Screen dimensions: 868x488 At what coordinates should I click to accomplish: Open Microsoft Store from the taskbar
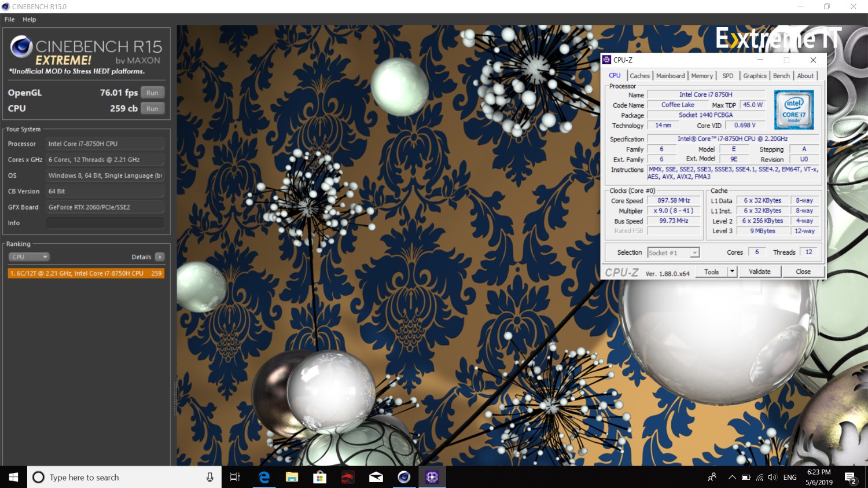point(319,477)
